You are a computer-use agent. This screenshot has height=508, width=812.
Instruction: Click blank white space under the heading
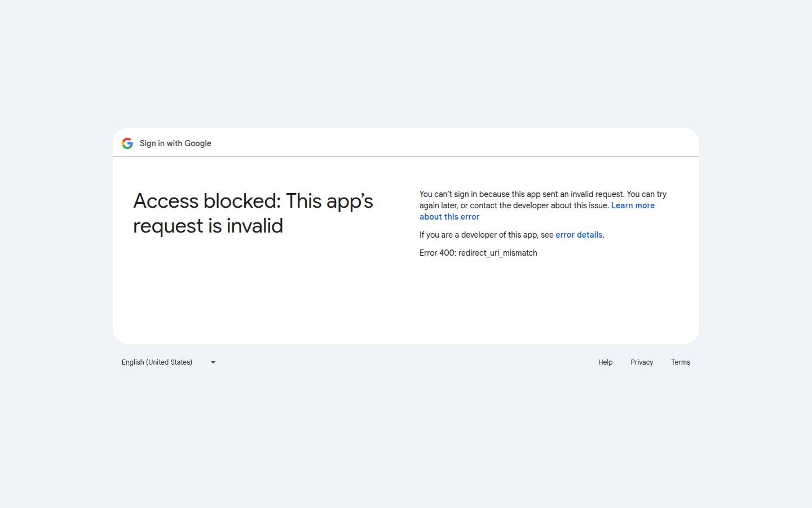pyautogui.click(x=254, y=288)
